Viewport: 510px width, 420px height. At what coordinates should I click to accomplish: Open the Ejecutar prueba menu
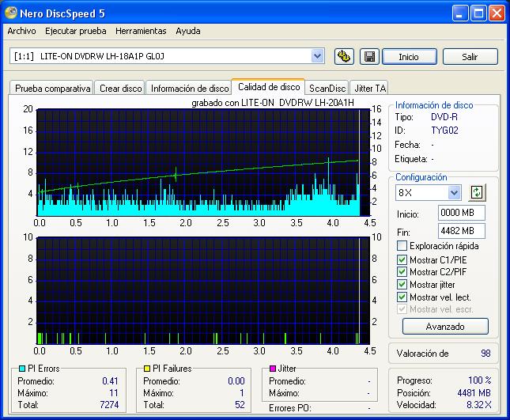click(x=75, y=32)
